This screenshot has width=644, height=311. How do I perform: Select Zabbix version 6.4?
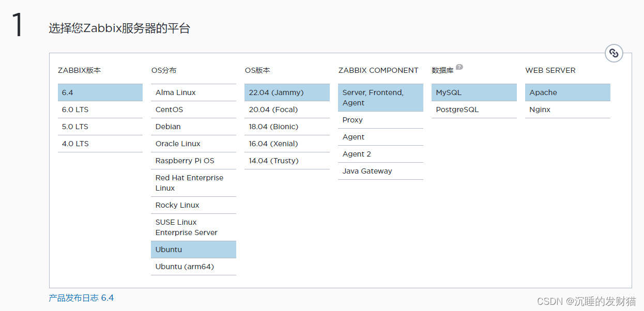tap(100, 92)
